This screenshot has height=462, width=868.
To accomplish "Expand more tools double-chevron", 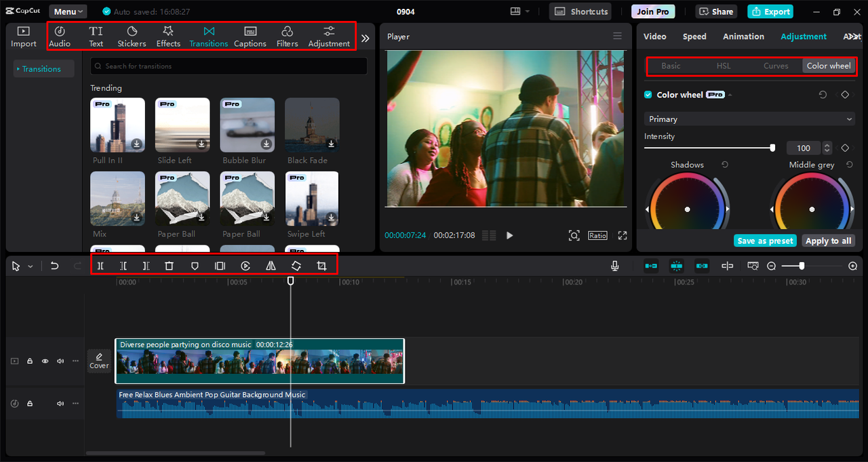I will tap(365, 39).
